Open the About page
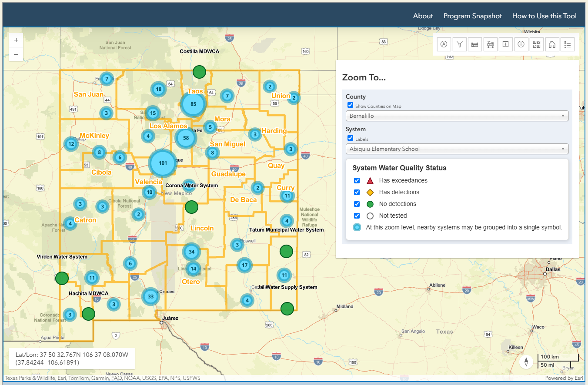Image resolution: width=588 pixels, height=385 pixels. (423, 16)
